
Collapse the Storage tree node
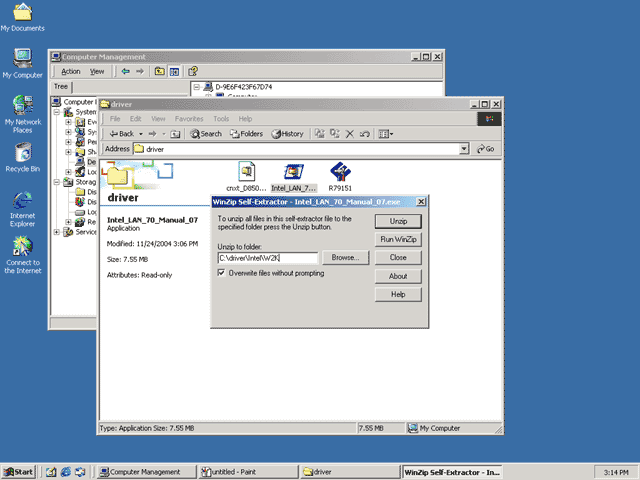pos(57,182)
